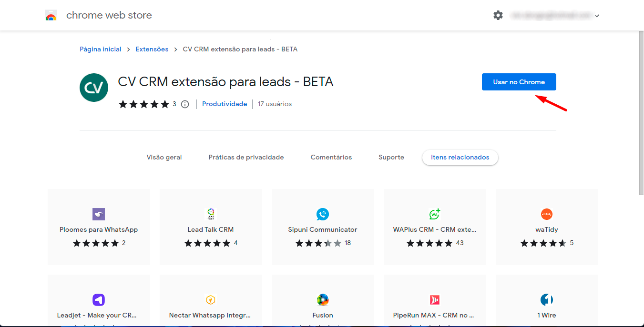Image resolution: width=644 pixels, height=327 pixels.
Task: Switch to the Comentários tab
Action: [331, 157]
